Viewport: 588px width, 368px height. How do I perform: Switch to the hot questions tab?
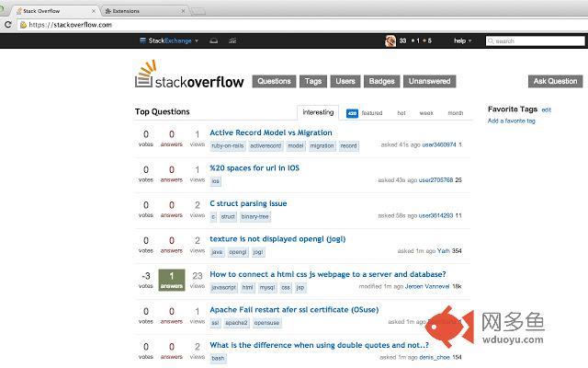tap(401, 113)
